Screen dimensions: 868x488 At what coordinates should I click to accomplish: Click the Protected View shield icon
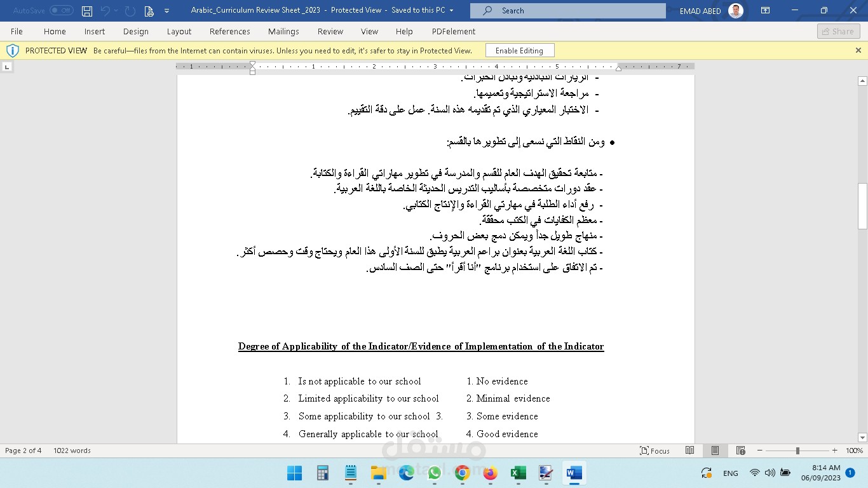coord(12,51)
